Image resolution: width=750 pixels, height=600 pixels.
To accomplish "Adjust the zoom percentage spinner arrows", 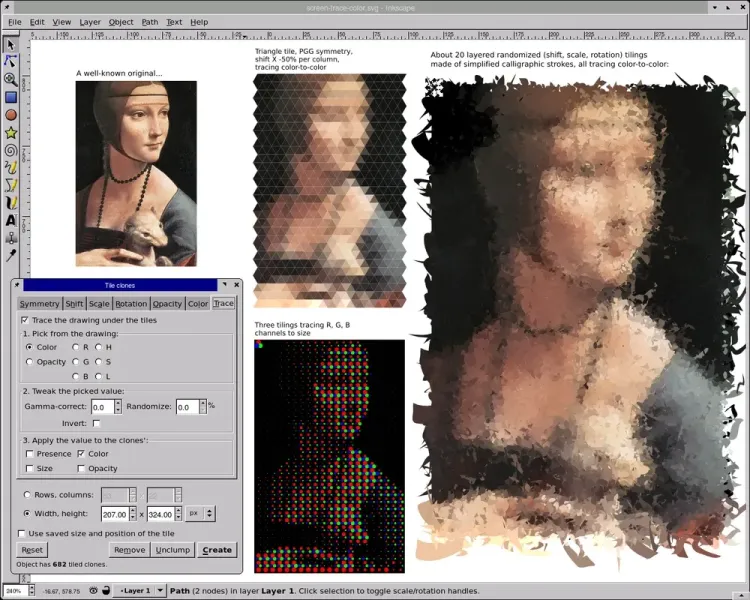I will click(32, 590).
